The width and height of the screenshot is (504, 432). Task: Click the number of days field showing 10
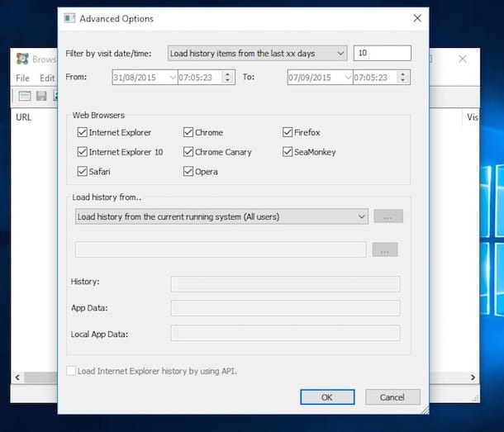(x=383, y=53)
